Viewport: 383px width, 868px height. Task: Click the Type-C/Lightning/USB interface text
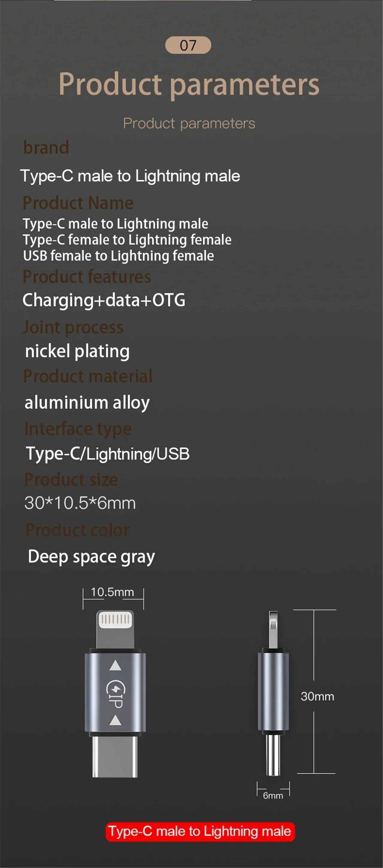(108, 454)
